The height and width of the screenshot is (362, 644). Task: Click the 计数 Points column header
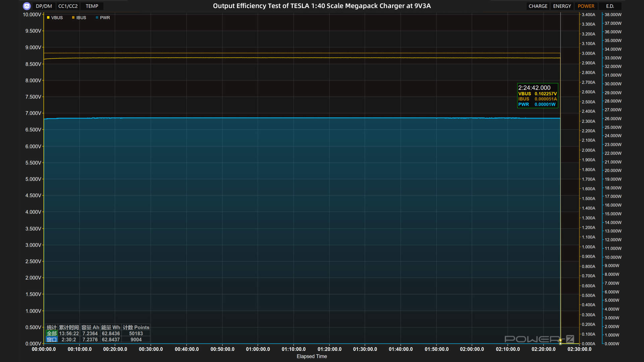(136, 327)
